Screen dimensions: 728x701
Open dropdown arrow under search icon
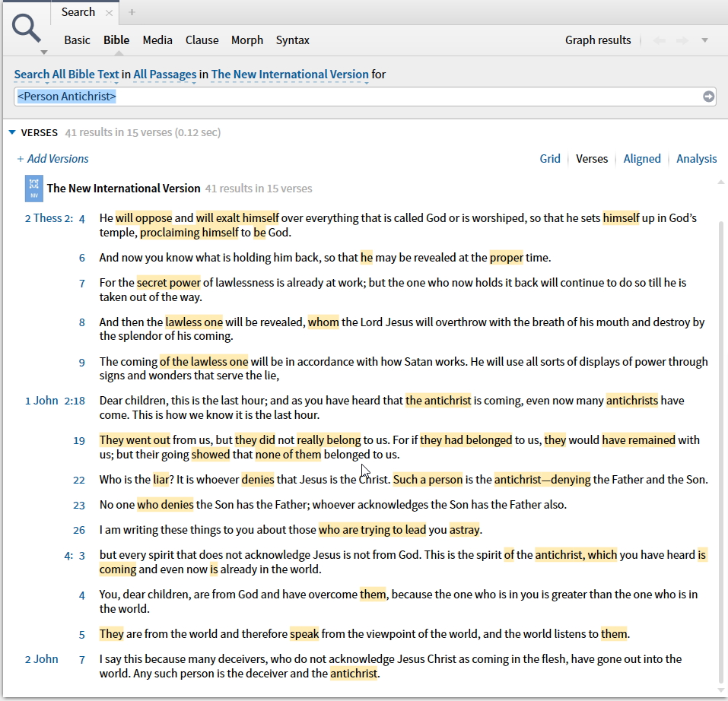tap(43, 52)
